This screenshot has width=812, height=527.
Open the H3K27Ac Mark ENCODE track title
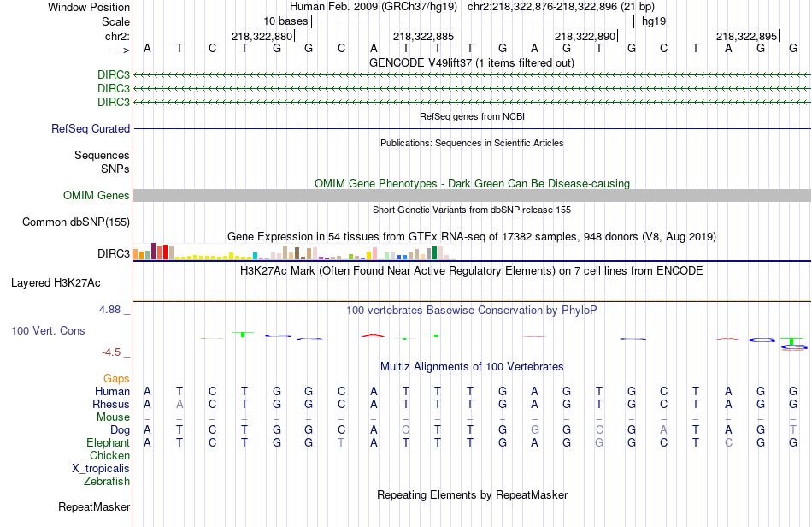coord(472,271)
